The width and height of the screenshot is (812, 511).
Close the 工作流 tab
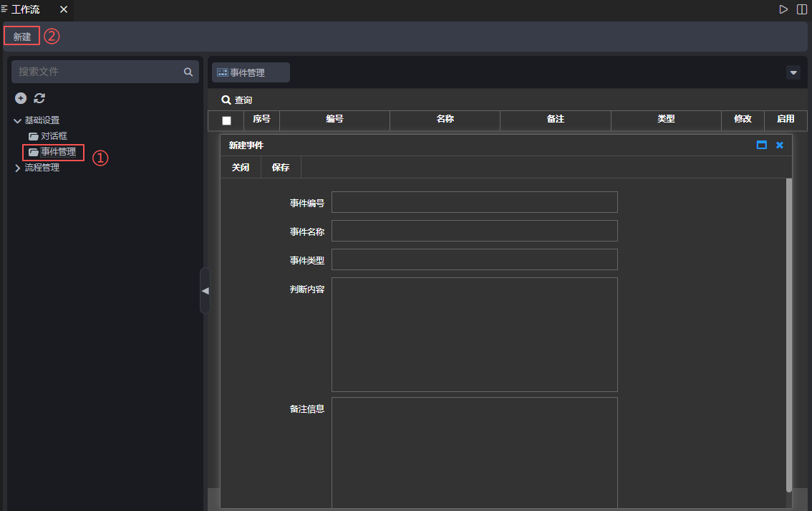(63, 9)
